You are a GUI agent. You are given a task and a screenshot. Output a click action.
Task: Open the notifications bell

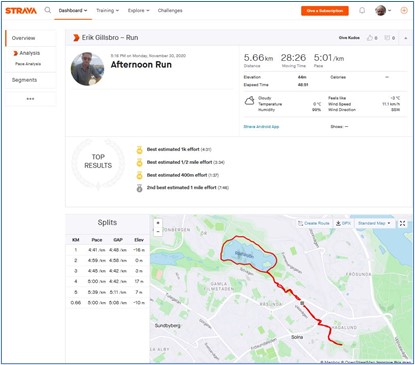362,10
